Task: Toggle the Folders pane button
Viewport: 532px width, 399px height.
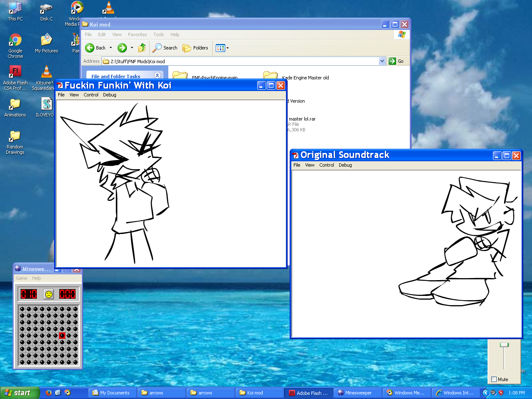Action: coord(195,48)
